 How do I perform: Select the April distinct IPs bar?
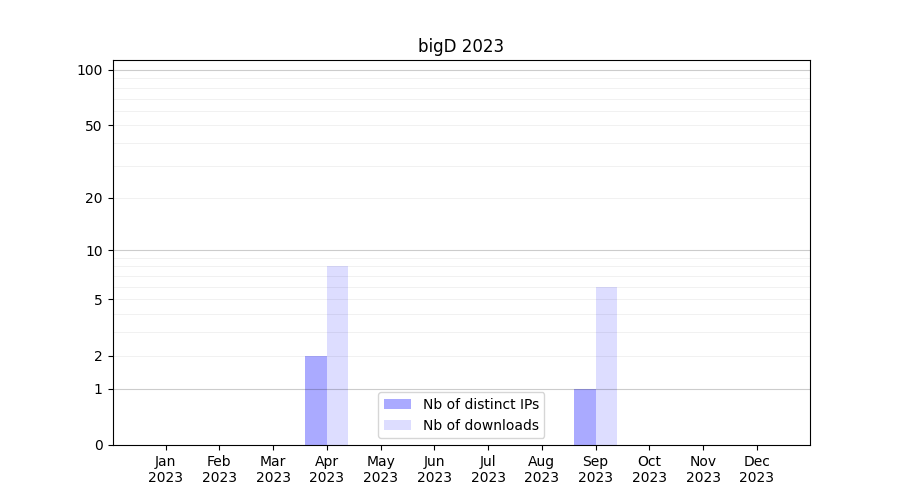click(316, 400)
